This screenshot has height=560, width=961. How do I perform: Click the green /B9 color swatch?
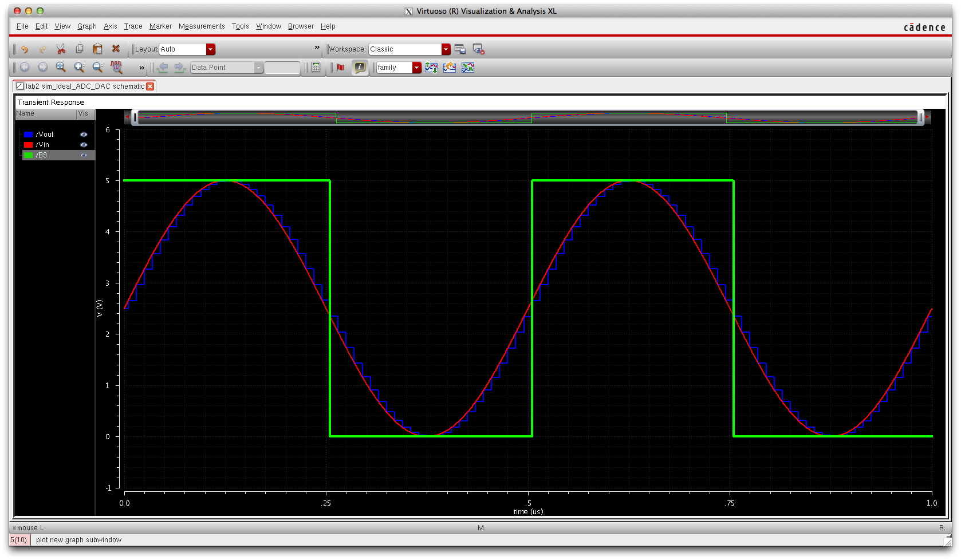click(x=28, y=155)
